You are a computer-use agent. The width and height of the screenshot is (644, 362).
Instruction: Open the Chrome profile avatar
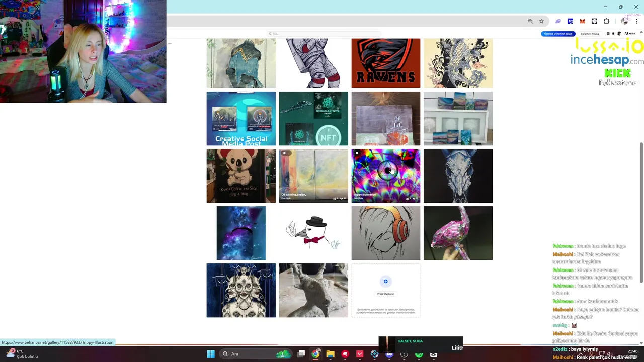(x=624, y=21)
